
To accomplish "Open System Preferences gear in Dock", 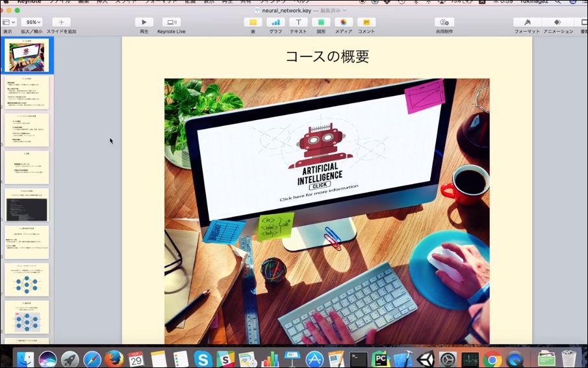I will tap(448, 360).
